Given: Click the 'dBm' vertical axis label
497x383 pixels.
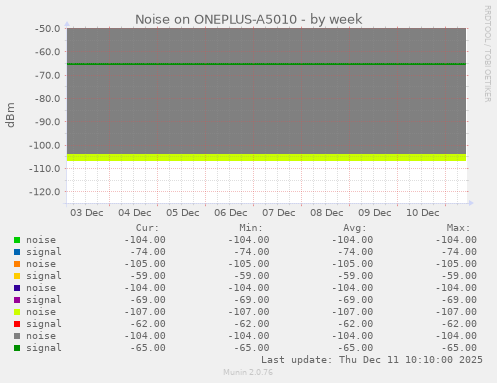Looking at the screenshot, I should click(x=10, y=115).
